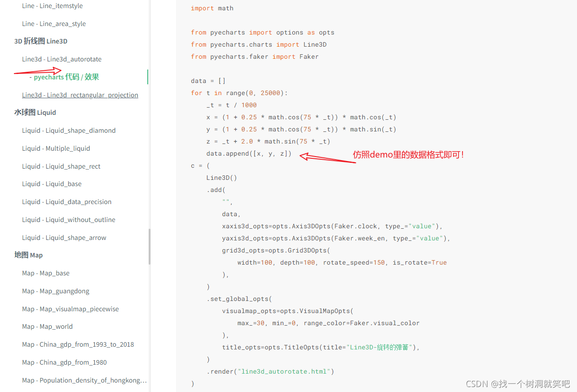577x392 pixels.
Task: Click the 'import math' code line
Action: coord(212,8)
